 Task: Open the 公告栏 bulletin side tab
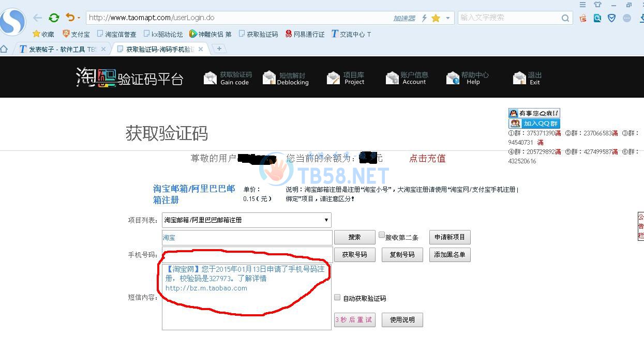coord(641,226)
